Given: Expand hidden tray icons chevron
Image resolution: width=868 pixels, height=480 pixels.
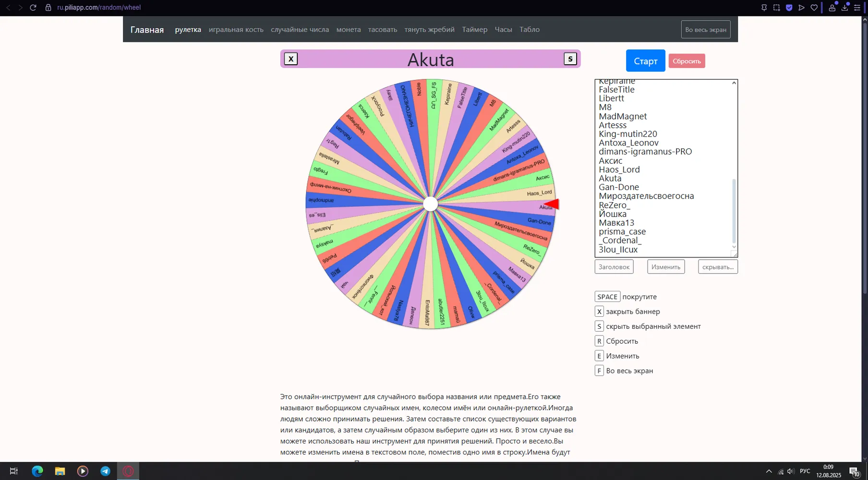Looking at the screenshot, I should click(x=769, y=471).
